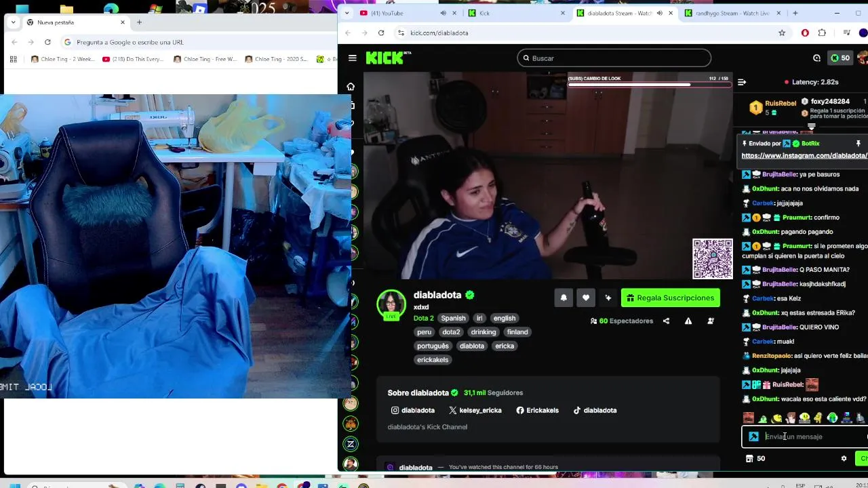The width and height of the screenshot is (868, 488).
Task: Open the browser extensions puzzle icon
Action: coord(822,33)
